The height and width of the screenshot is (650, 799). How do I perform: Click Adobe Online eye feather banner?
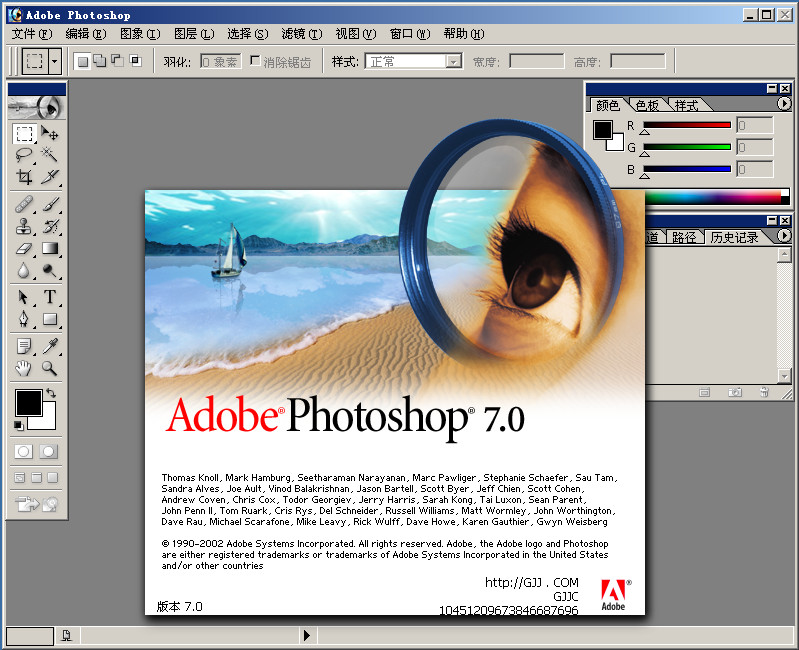37,107
